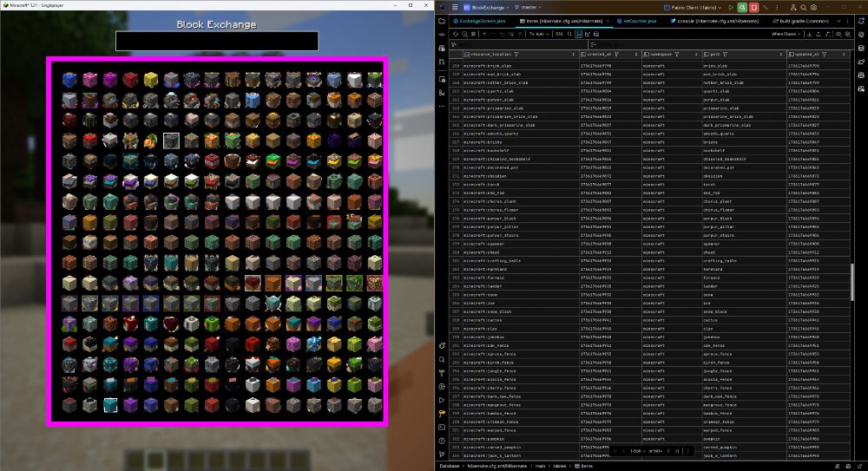
Task: Open the Notifications panel icon
Action: 861,21
